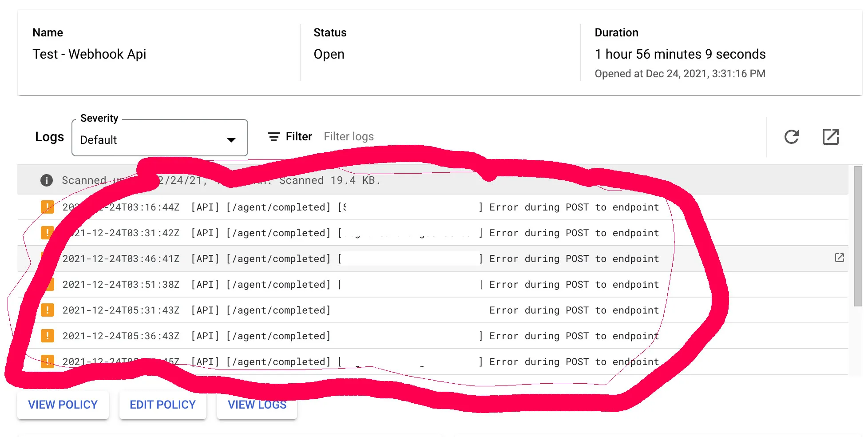The width and height of the screenshot is (868, 437).
Task: Open the 03:46:41Z entry's external link icon
Action: click(x=839, y=258)
